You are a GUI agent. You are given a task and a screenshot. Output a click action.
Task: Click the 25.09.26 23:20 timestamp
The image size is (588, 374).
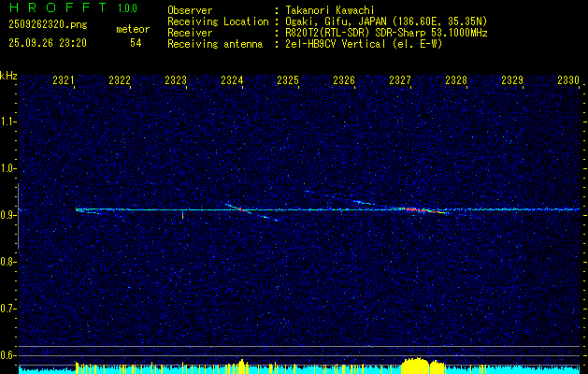coord(48,43)
